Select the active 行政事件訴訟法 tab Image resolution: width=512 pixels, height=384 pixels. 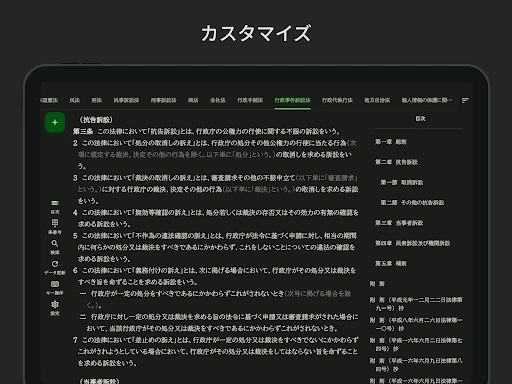(292, 100)
